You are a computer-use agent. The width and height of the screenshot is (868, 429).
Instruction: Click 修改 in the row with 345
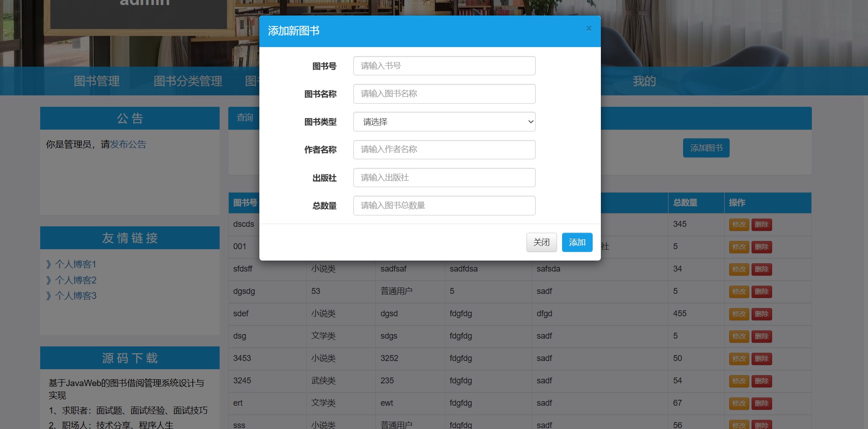(x=739, y=225)
